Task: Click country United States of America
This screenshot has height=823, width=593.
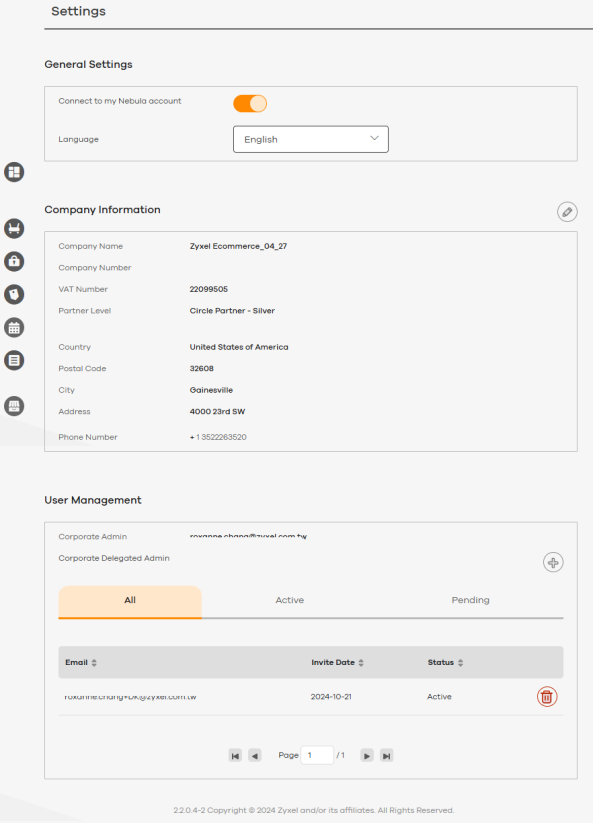Action: pyautogui.click(x=239, y=347)
